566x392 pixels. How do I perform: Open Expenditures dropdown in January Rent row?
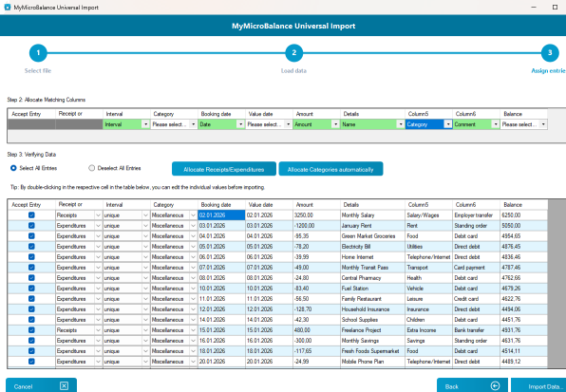[98, 225]
